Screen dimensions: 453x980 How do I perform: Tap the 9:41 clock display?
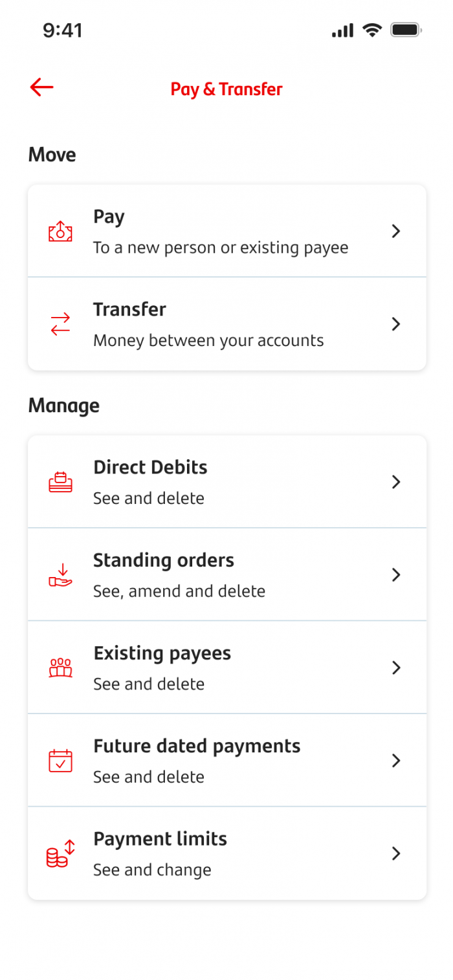click(x=62, y=30)
